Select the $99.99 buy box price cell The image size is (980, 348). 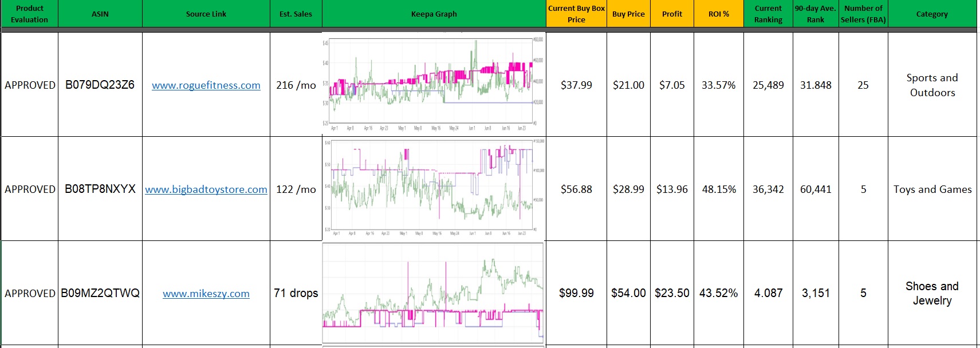click(x=576, y=293)
